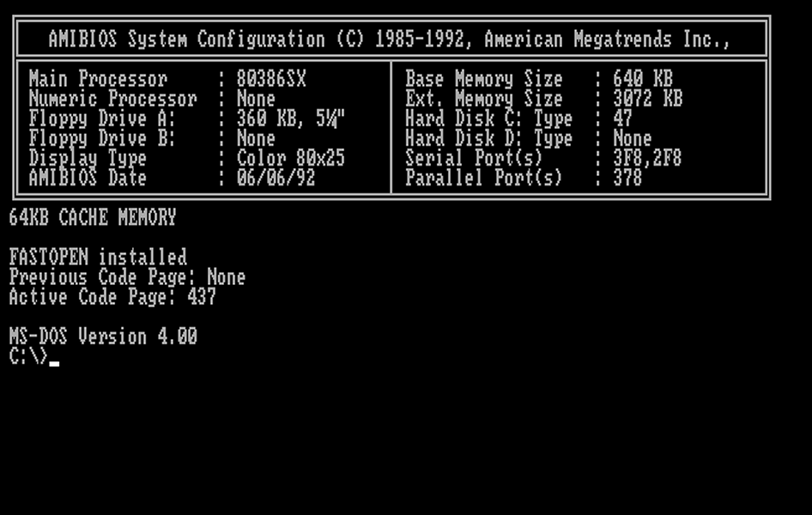Screen dimensions: 812x515
Task: Click the Parallel Port(s) 378 value
Action: (627, 179)
